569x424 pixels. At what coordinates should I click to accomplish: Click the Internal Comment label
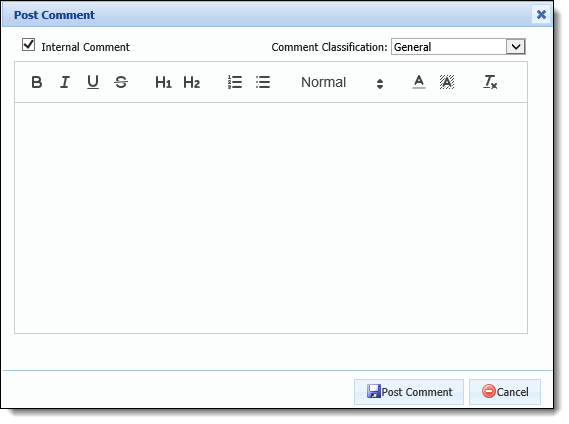coord(85,47)
